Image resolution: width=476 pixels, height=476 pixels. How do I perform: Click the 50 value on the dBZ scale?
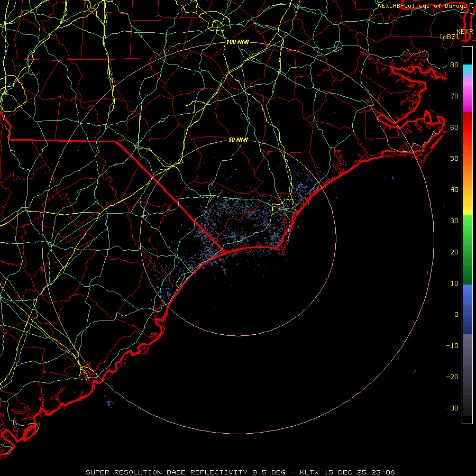click(454, 159)
